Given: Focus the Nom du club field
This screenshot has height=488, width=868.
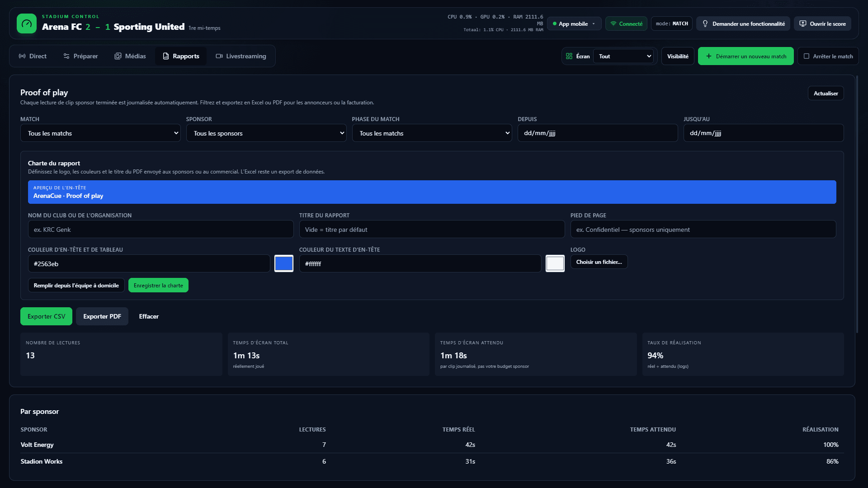Looking at the screenshot, I should click(161, 229).
